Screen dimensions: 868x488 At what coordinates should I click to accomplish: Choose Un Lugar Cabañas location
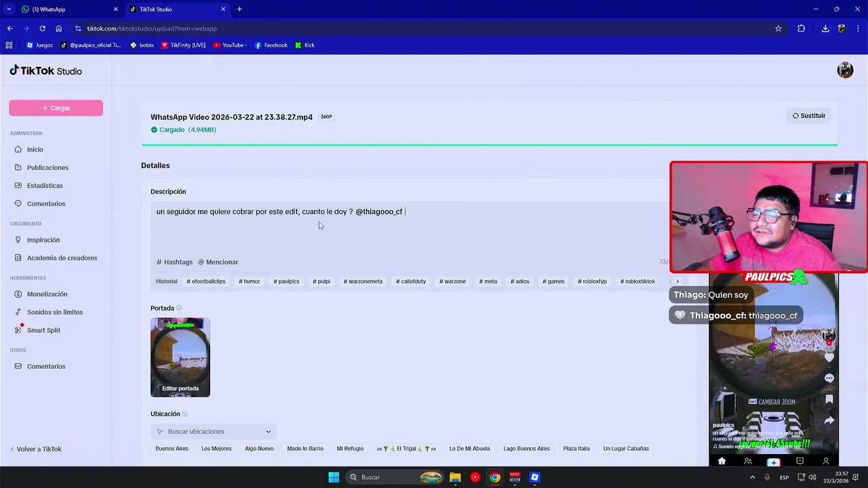(x=626, y=449)
